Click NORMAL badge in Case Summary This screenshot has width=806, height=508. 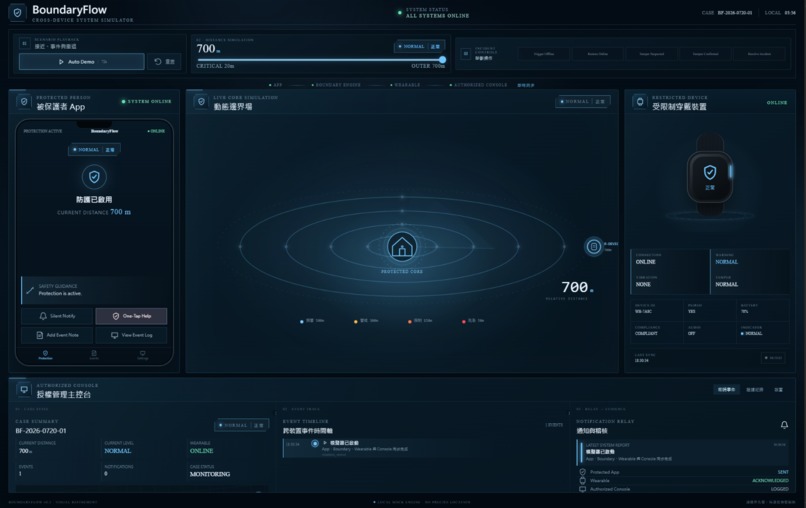tap(241, 425)
